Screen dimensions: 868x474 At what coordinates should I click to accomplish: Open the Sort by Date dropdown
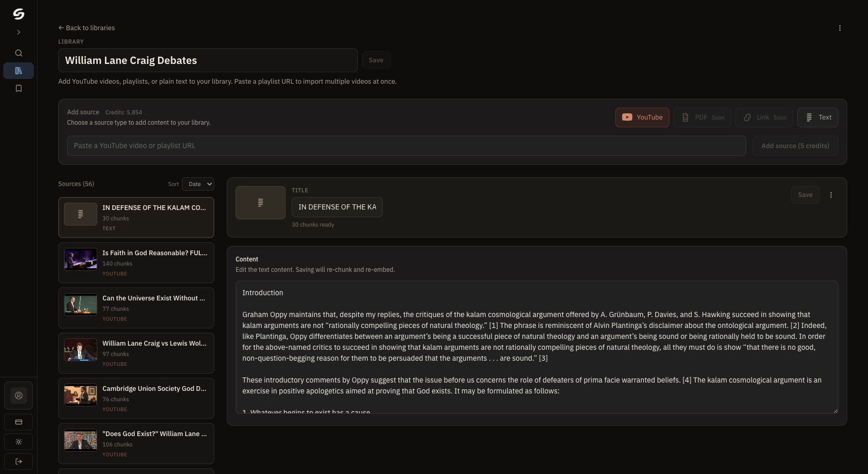198,184
